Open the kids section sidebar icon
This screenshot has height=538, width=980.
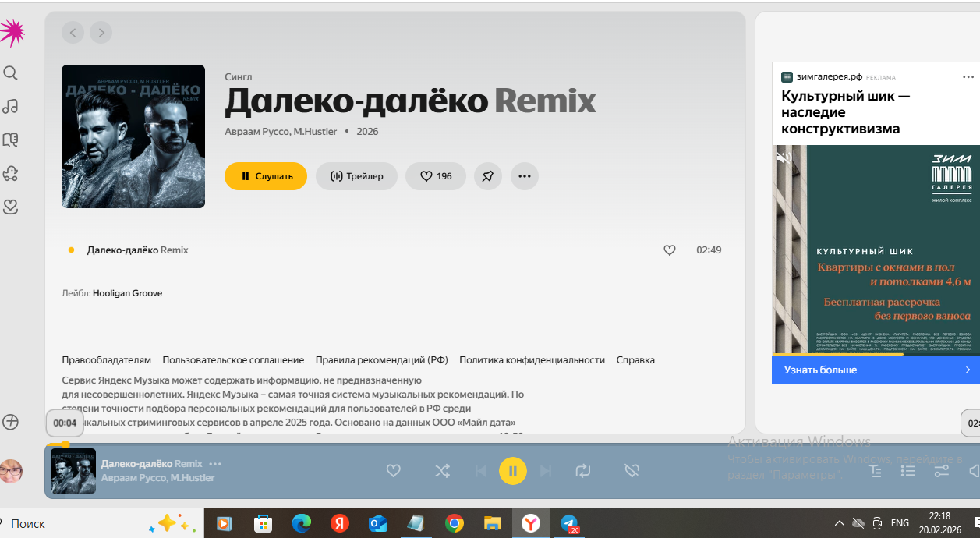10,173
